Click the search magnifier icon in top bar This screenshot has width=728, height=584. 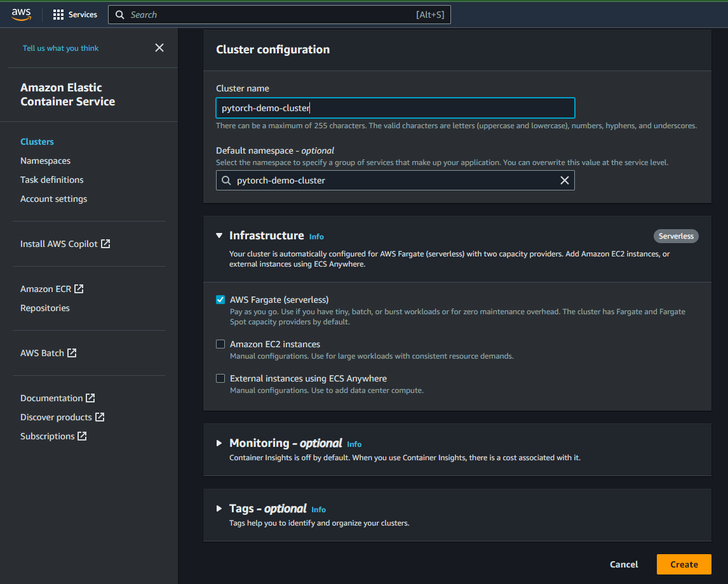[x=120, y=15]
